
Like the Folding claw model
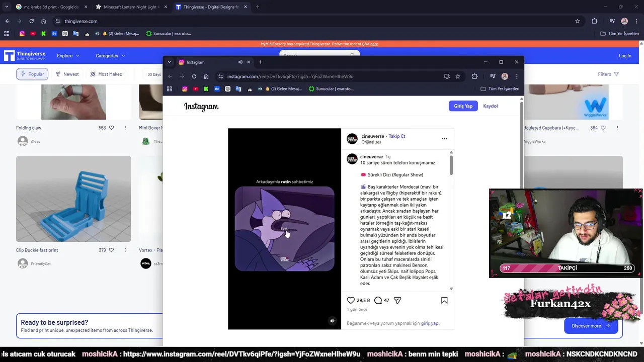111,128
